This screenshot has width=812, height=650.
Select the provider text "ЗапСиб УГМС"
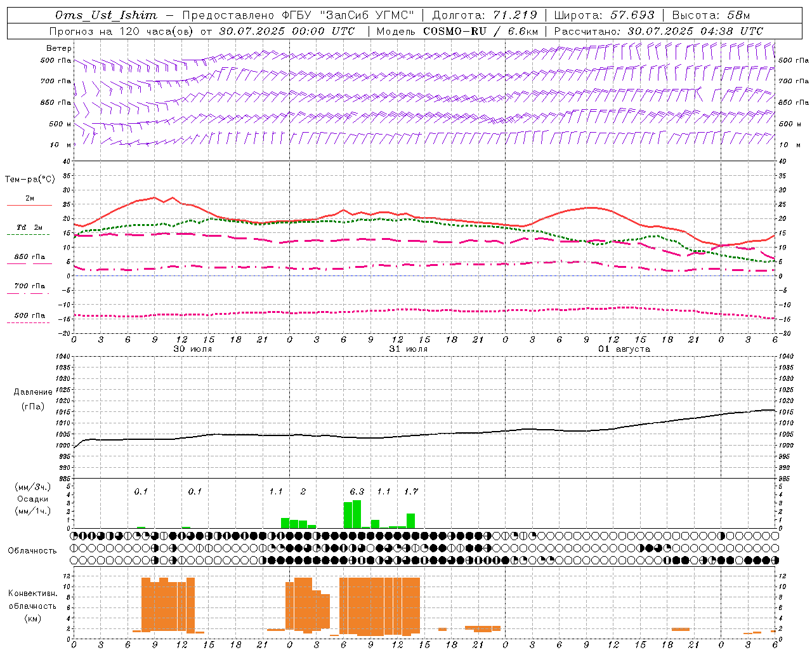tap(366, 15)
